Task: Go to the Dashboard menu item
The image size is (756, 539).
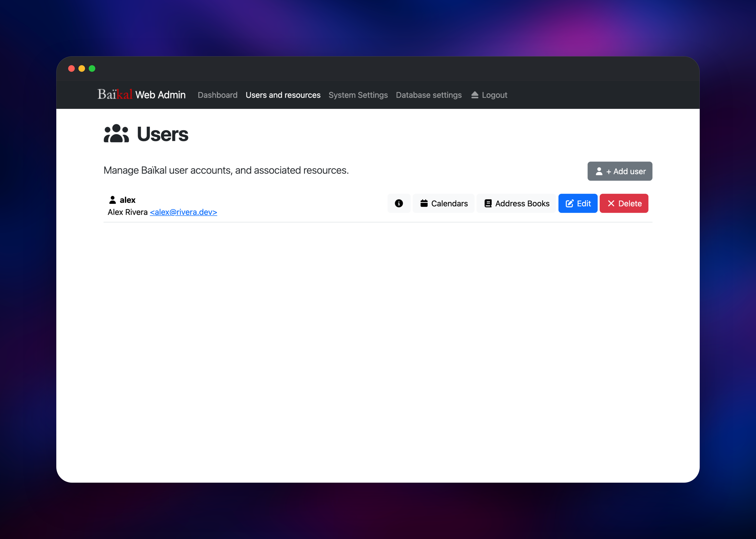Action: pos(218,95)
